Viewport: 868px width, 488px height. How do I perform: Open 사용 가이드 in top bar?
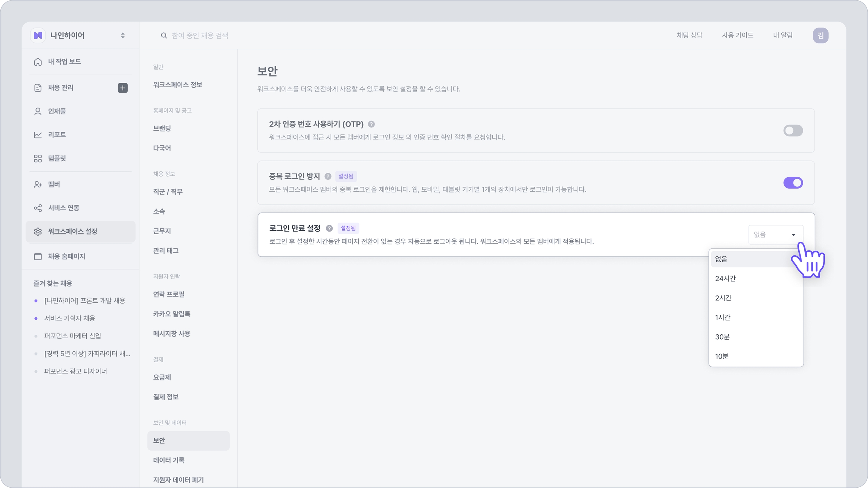(737, 35)
